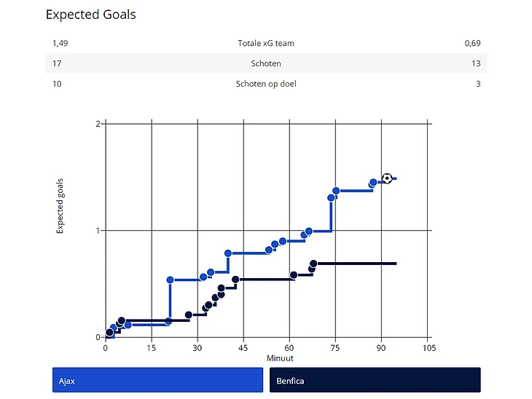This screenshot has width=532, height=399.
Task: Click Benfica shot point near minute 27
Action: (x=189, y=315)
